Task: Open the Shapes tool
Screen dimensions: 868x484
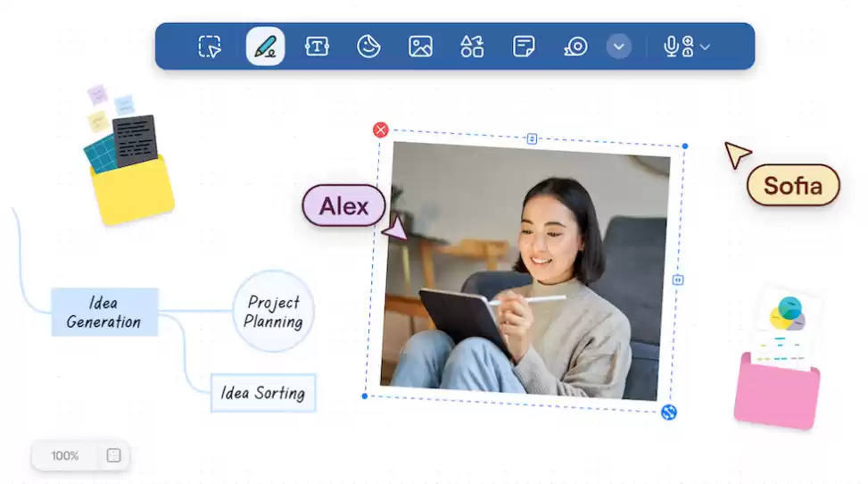Action: pos(472,46)
